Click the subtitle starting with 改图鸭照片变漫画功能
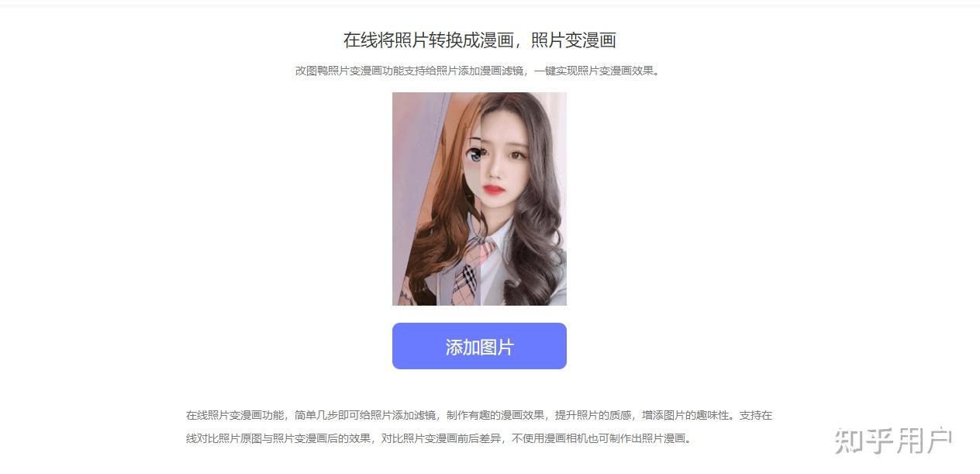The height and width of the screenshot is (474, 980). tap(478, 71)
